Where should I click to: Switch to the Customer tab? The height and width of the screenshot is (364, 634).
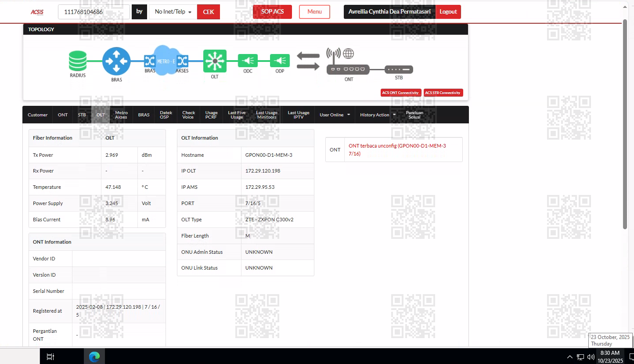(x=38, y=115)
